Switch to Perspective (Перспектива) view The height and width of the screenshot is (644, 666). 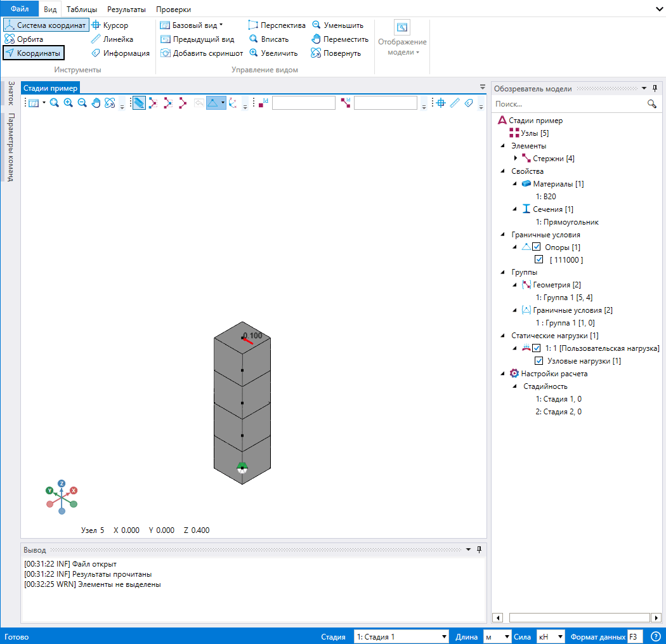(277, 25)
